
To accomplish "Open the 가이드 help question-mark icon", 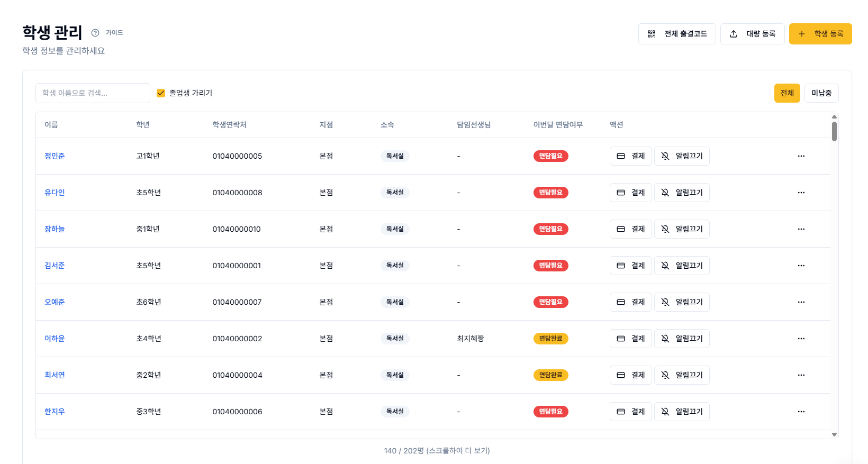I will point(95,33).
